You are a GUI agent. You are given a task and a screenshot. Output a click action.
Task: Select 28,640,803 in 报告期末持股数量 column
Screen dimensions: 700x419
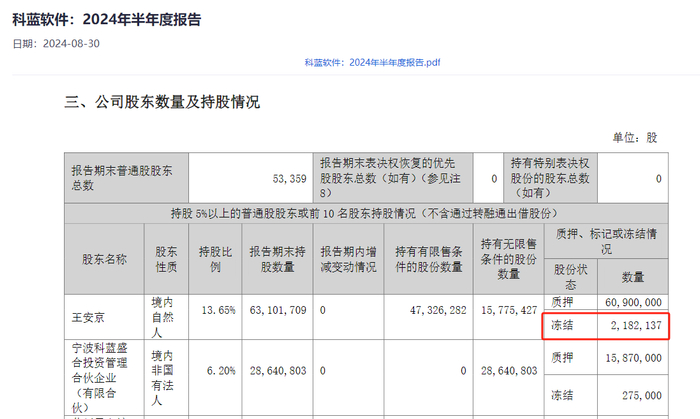[278, 371]
